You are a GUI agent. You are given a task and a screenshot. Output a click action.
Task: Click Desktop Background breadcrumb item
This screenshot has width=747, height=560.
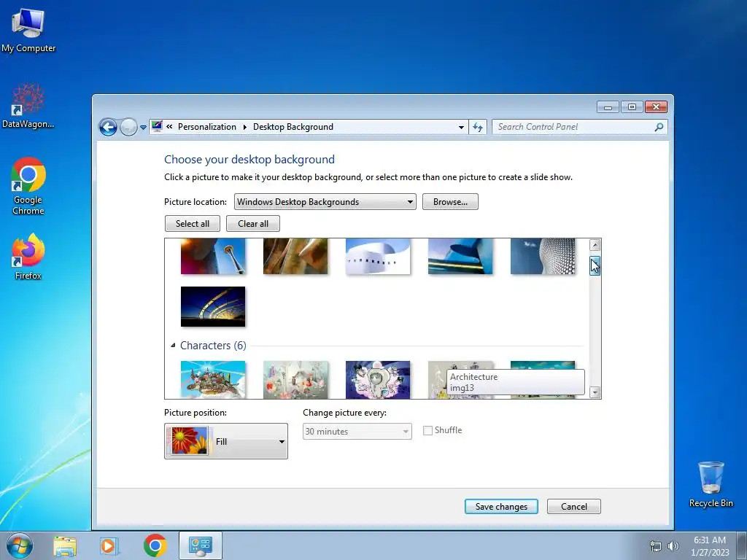(x=293, y=127)
